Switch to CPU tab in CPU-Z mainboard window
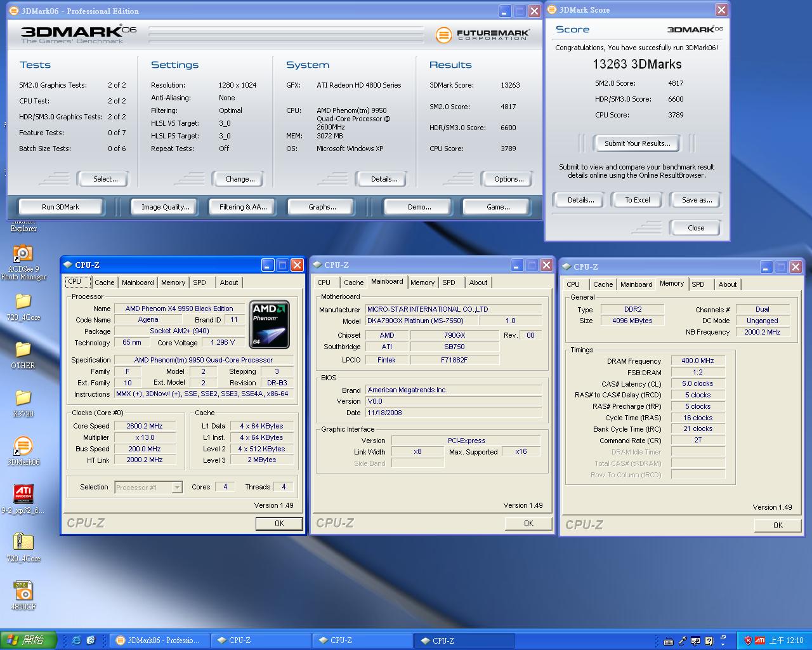The width and height of the screenshot is (812, 650). click(x=324, y=282)
